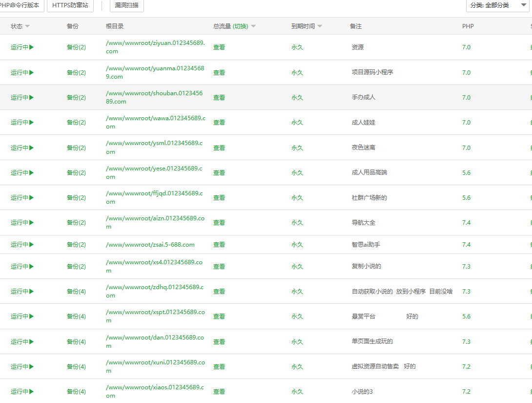The width and height of the screenshot is (532, 403).
Task: Click the PHP 5.6 version link for xspt site
Action: [466, 316]
